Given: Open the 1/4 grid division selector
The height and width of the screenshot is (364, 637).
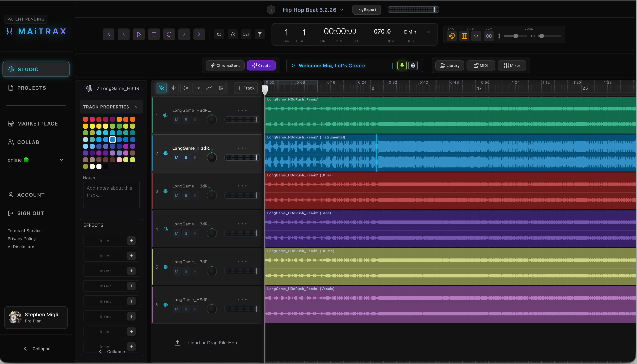Looking at the screenshot, I should 476,36.
